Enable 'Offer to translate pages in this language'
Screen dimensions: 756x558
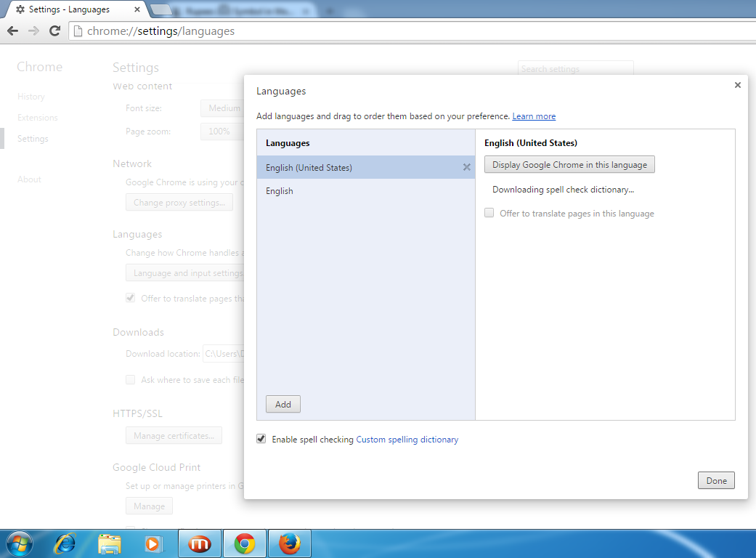click(x=489, y=213)
